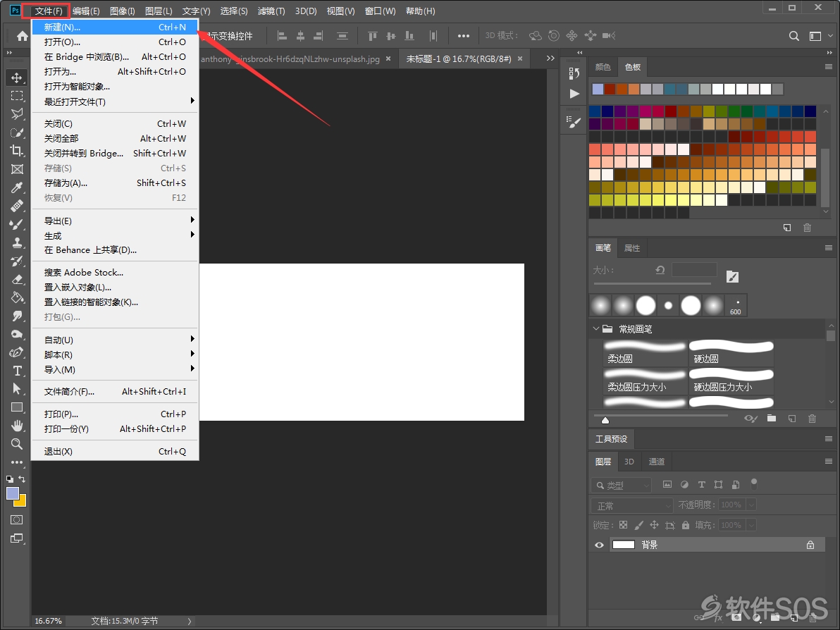The width and height of the screenshot is (840, 630).
Task: Select the Eyedropper tool
Action: point(17,187)
